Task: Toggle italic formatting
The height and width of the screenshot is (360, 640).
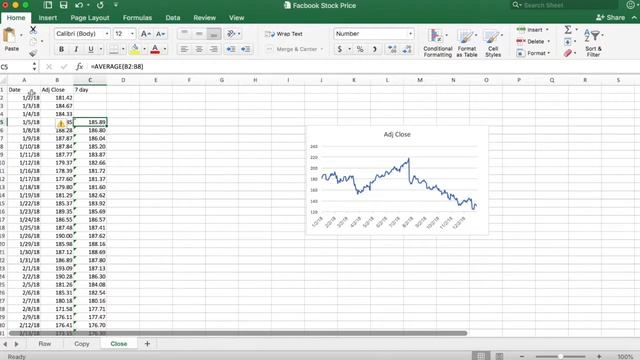Action: 76,49
